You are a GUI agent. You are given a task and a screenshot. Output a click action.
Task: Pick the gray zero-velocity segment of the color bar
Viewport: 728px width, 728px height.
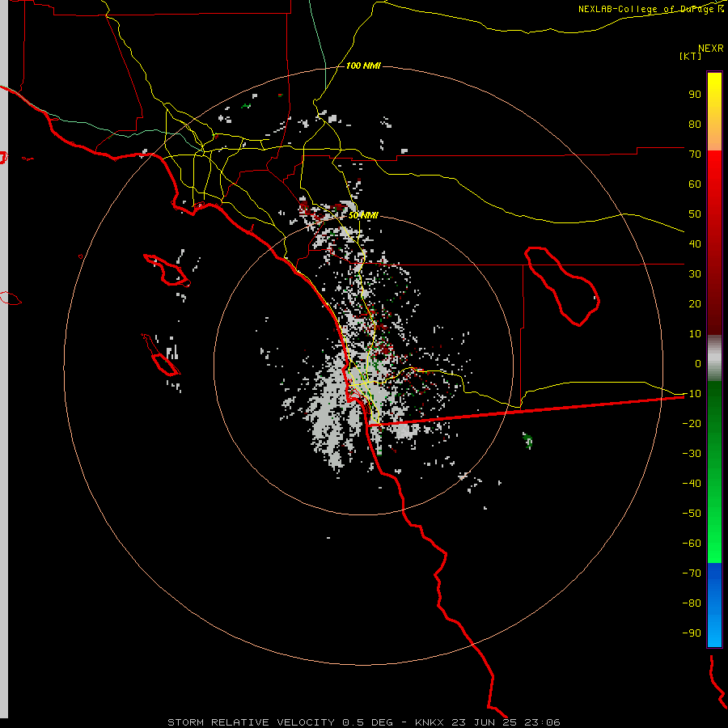pyautogui.click(x=714, y=358)
